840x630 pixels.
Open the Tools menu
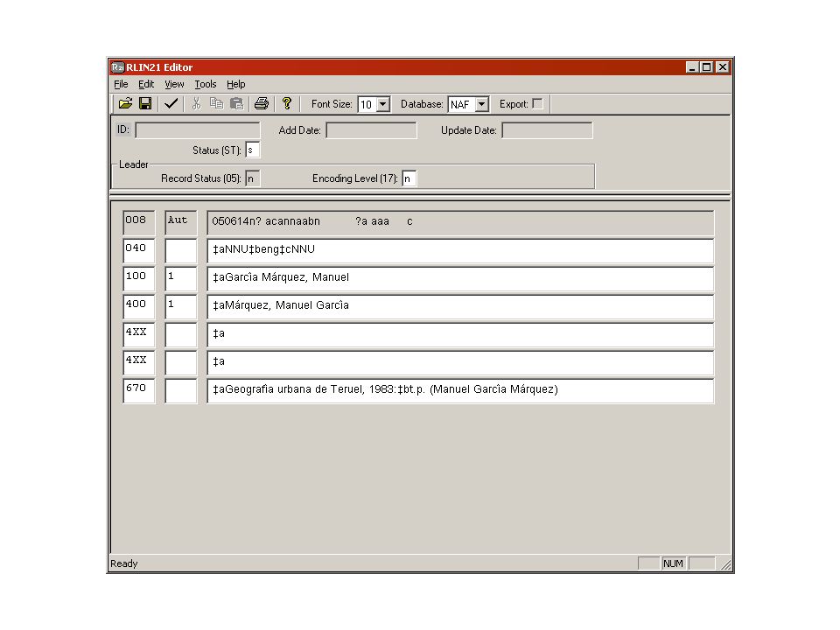205,84
